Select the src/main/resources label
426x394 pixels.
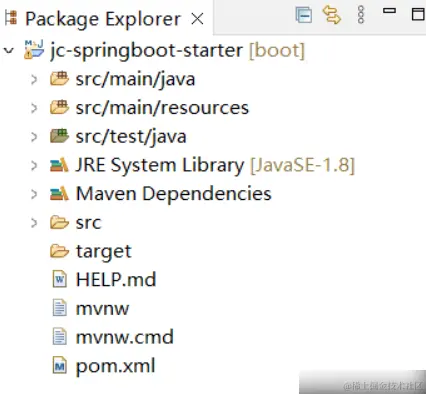coord(162,108)
